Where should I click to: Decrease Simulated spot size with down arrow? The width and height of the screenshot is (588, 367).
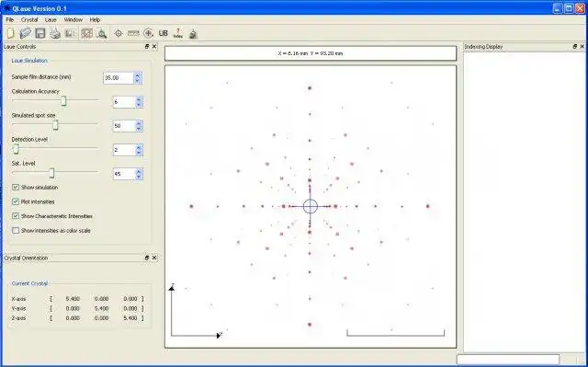pyautogui.click(x=139, y=129)
